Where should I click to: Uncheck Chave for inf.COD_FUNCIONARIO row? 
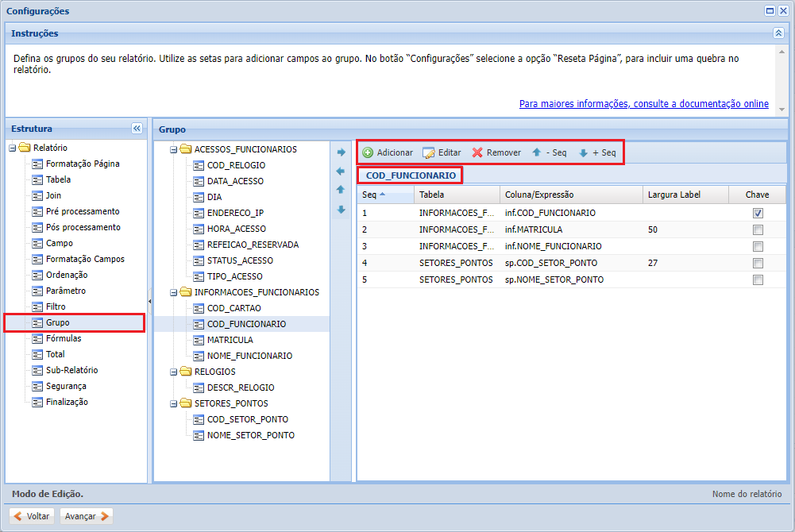point(758,213)
